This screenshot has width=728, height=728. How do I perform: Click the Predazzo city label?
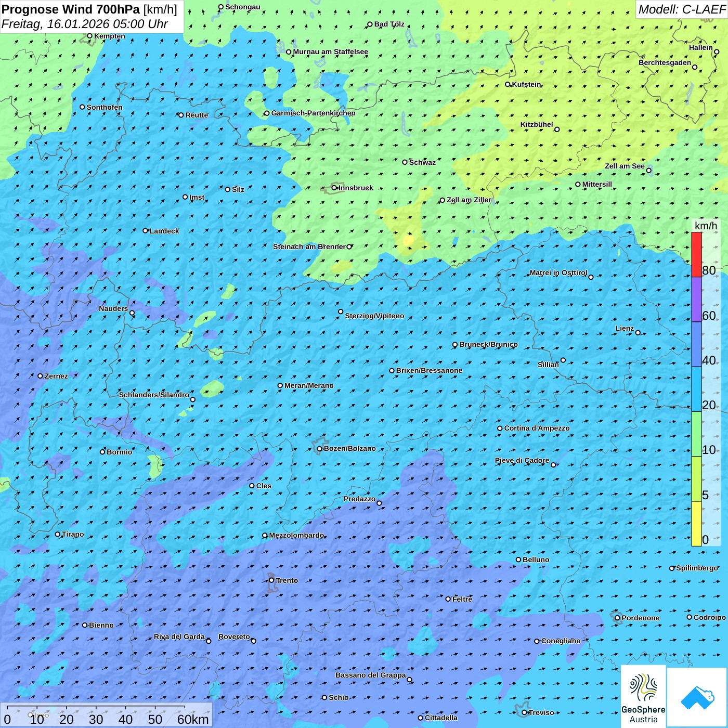pyautogui.click(x=359, y=499)
